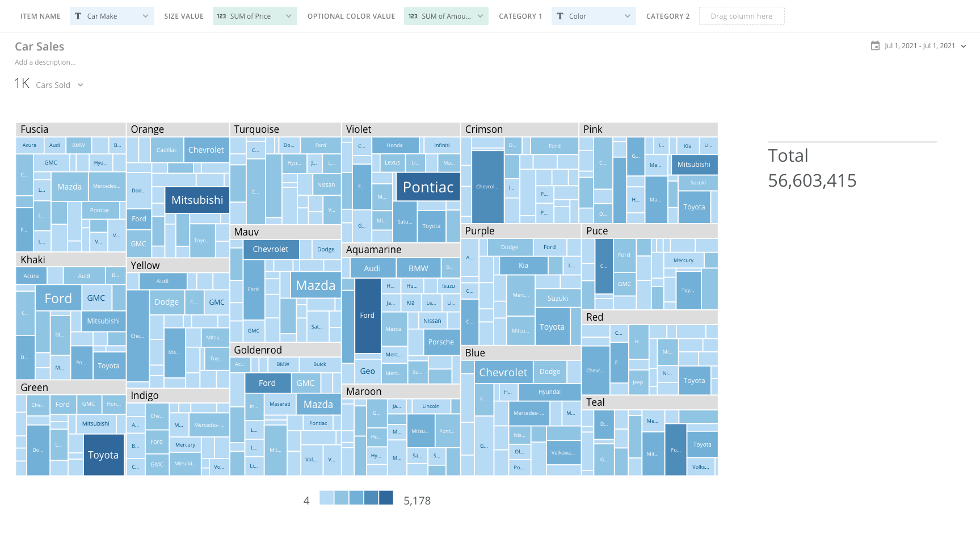Click the Drag column here Category 2 slot
The height and width of the screenshot is (534, 980).
(x=742, y=16)
